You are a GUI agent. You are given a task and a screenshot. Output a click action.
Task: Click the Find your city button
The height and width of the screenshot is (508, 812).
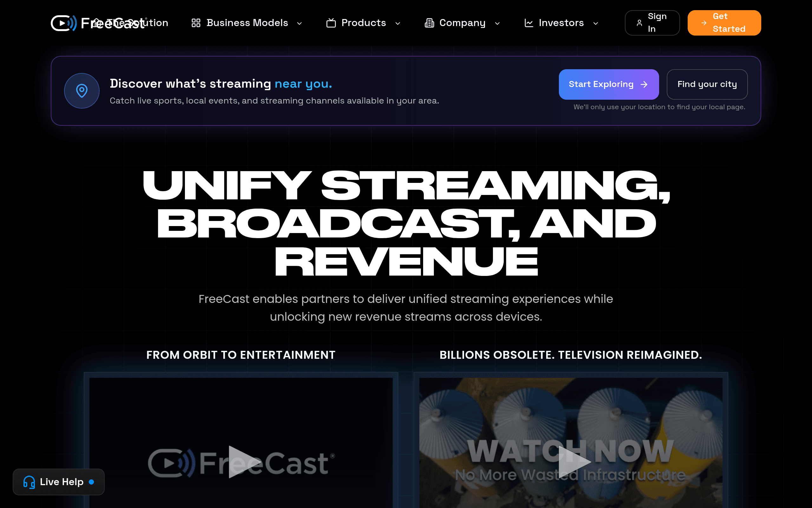(x=707, y=84)
